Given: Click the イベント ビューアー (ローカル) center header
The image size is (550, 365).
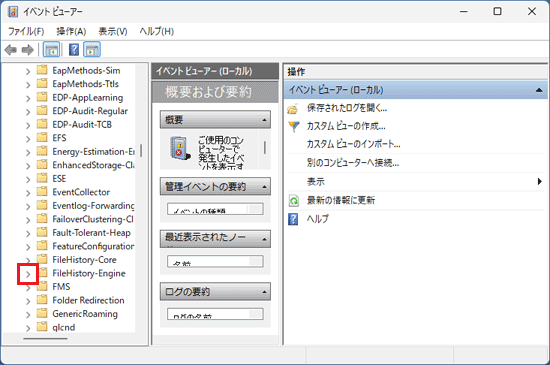Looking at the screenshot, I should (215, 71).
